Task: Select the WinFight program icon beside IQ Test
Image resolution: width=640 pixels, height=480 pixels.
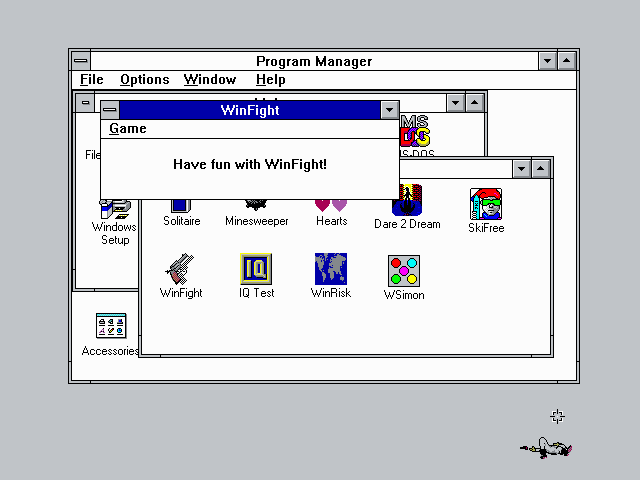Action: pyautogui.click(x=181, y=270)
